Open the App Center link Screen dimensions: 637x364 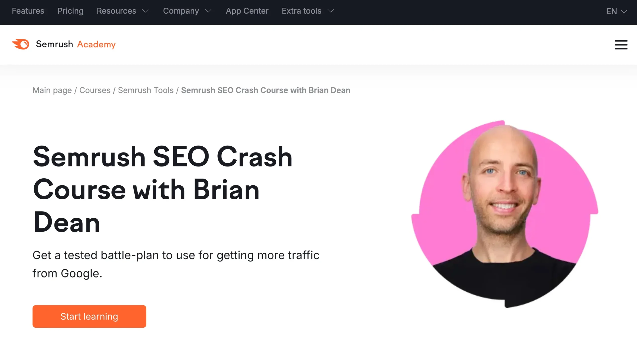tap(247, 11)
